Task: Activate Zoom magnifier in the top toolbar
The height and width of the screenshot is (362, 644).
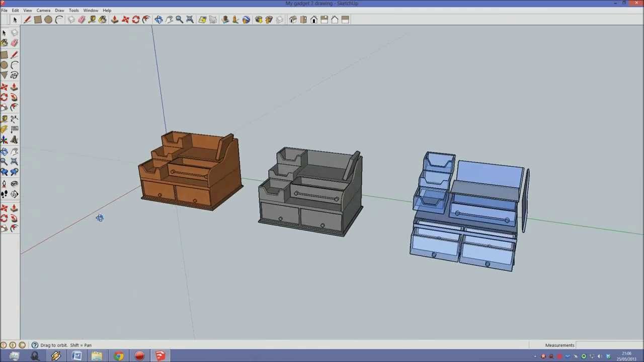Action: point(179,20)
